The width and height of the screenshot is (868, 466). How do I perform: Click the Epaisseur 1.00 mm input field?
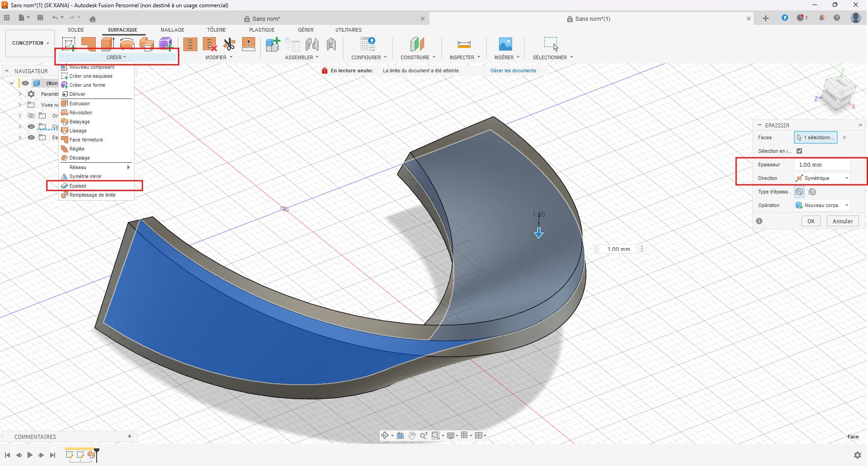(822, 165)
